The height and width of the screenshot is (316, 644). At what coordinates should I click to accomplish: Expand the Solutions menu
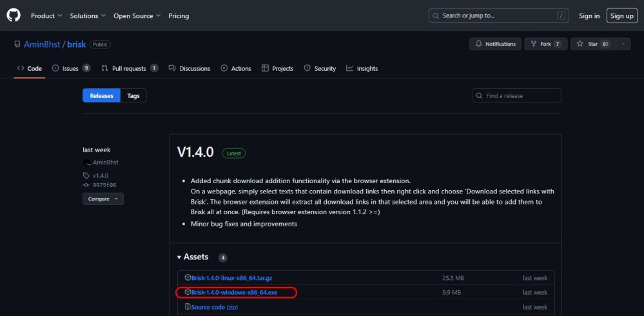coord(88,15)
